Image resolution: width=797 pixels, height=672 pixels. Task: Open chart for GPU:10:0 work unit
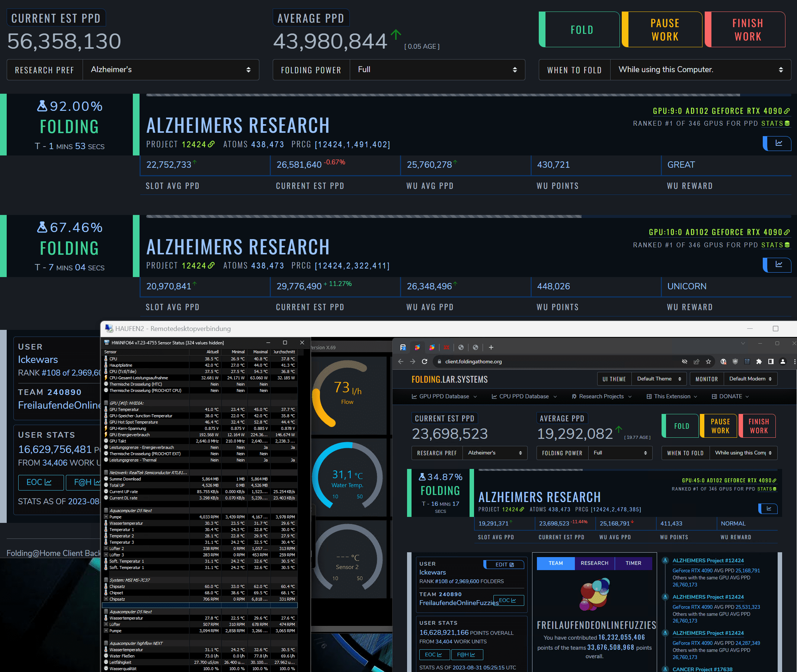(x=778, y=264)
